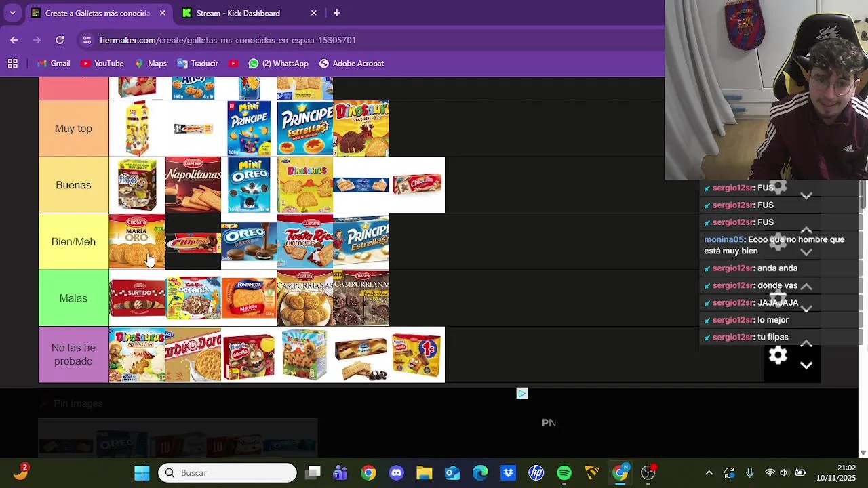Show hidden system tray icons

coord(709,472)
